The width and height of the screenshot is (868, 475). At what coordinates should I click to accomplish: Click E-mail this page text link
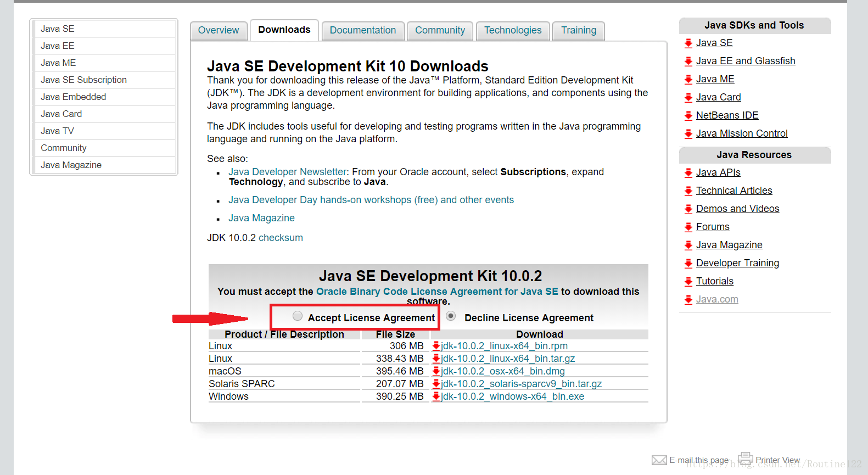[x=699, y=460]
